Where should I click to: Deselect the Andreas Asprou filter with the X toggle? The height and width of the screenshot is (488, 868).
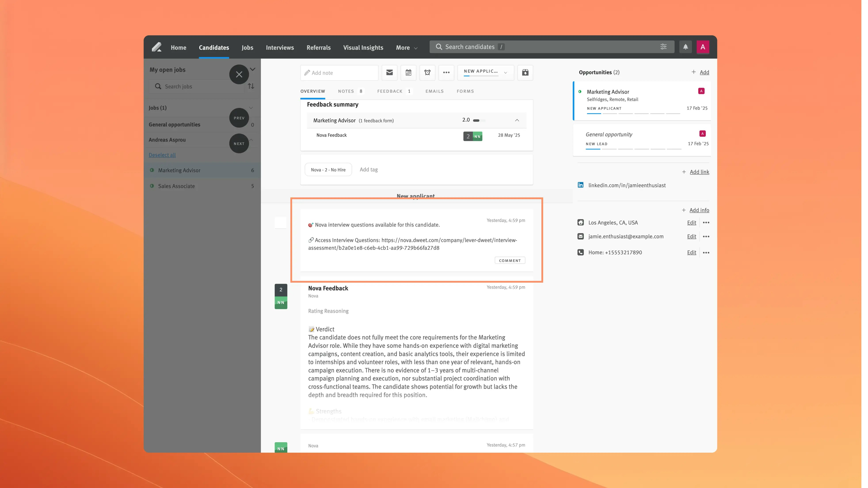(x=239, y=74)
